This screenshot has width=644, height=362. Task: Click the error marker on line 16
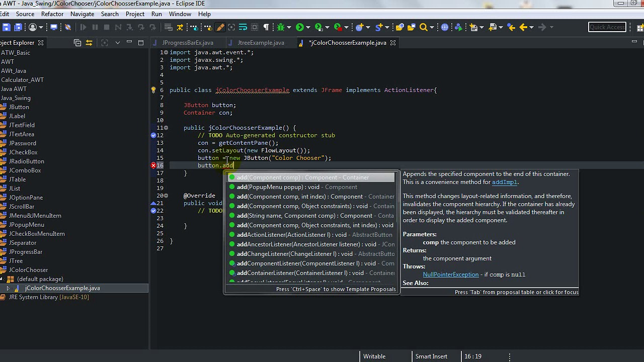(153, 165)
